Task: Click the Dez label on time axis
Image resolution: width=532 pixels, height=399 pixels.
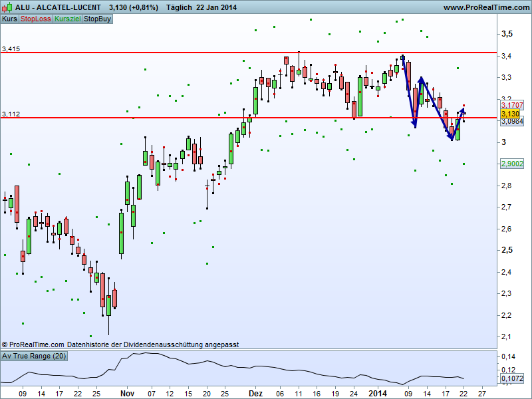Action: pos(255,394)
